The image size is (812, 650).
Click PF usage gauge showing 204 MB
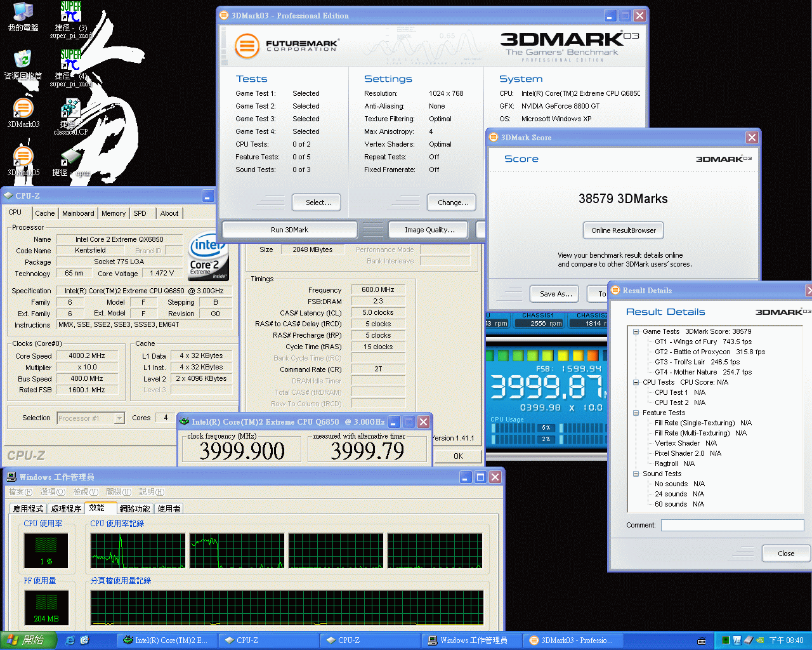click(46, 607)
